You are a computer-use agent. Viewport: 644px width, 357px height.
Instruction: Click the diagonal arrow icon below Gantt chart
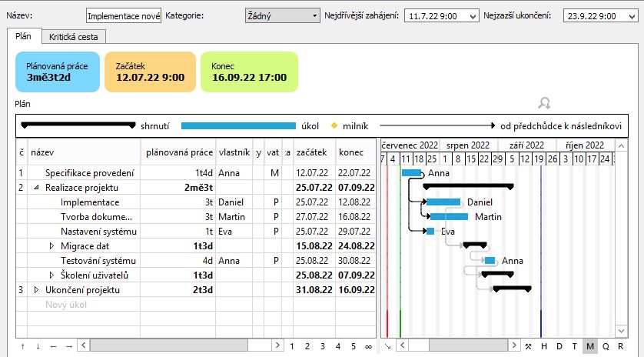387,346
